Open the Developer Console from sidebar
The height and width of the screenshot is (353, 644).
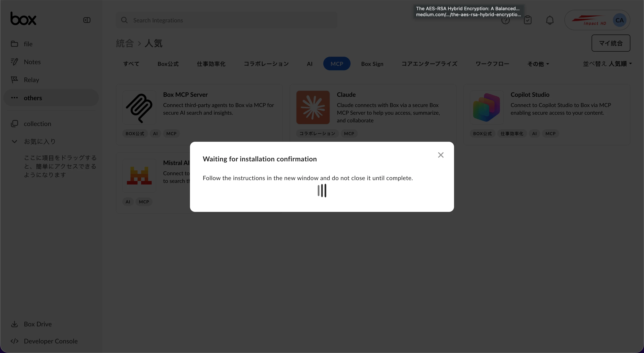click(50, 341)
